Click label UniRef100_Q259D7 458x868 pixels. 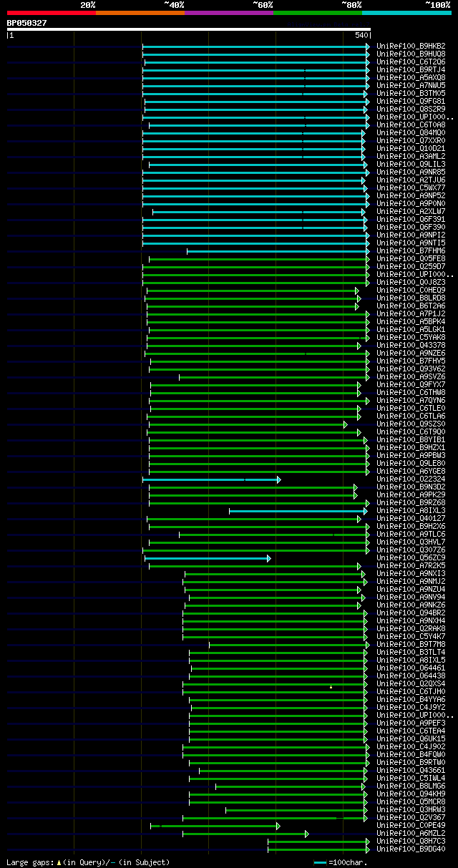(x=411, y=266)
